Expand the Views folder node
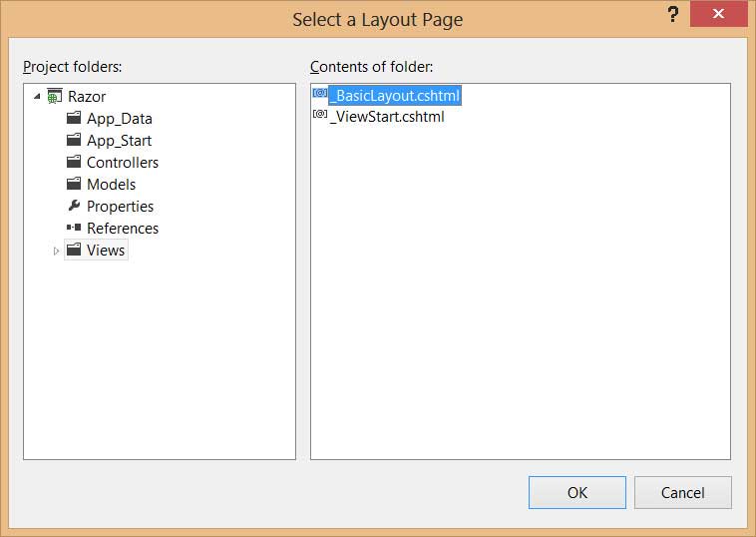The image size is (756, 537). click(x=56, y=251)
